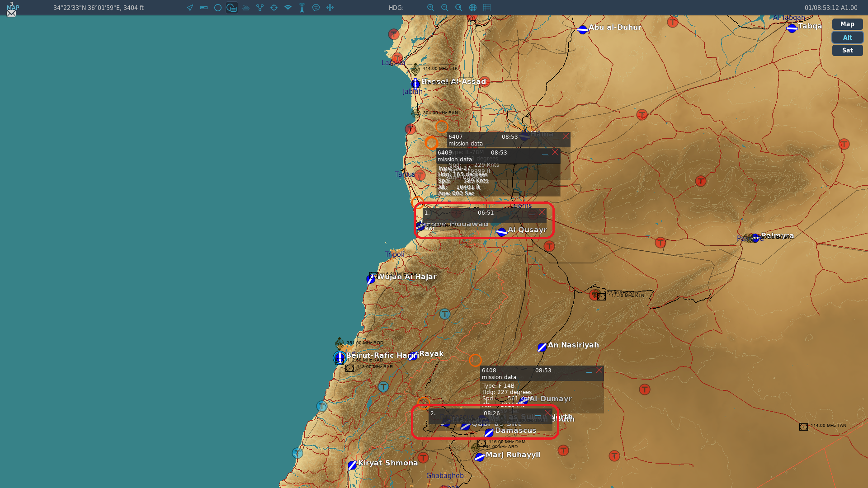Click the globe view icon
The width and height of the screenshot is (868, 488).
pos(473,8)
